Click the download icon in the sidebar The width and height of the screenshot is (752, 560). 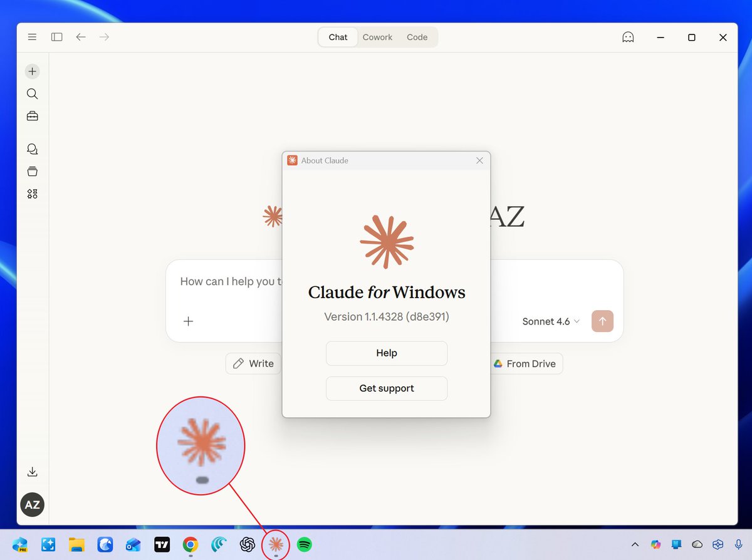coord(33,472)
